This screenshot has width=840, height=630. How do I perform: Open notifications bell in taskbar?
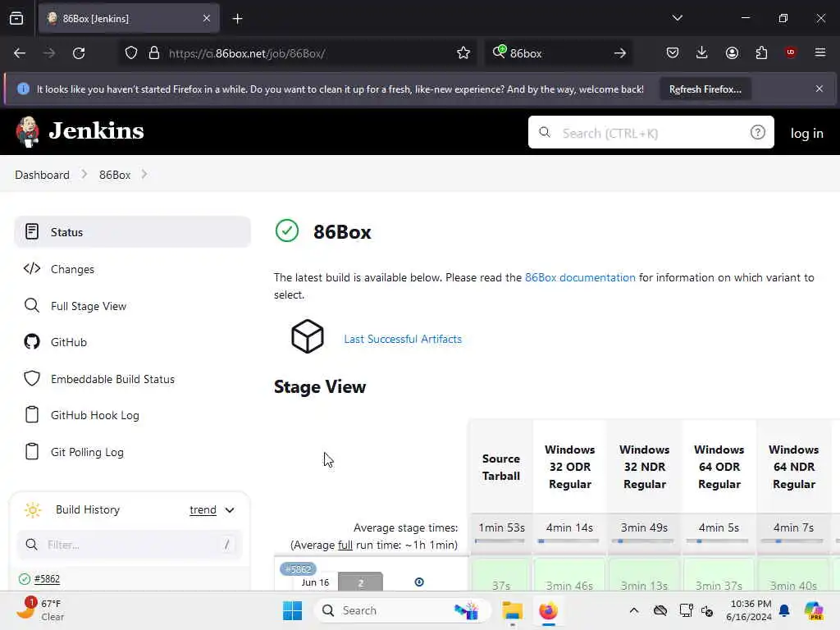pos(784,610)
